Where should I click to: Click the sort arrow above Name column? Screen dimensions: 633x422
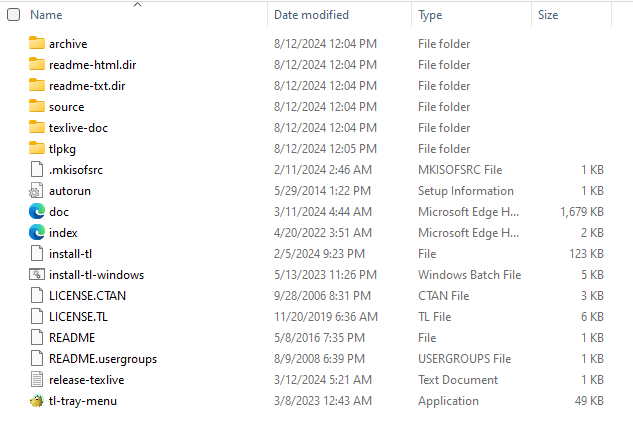pyautogui.click(x=137, y=4)
